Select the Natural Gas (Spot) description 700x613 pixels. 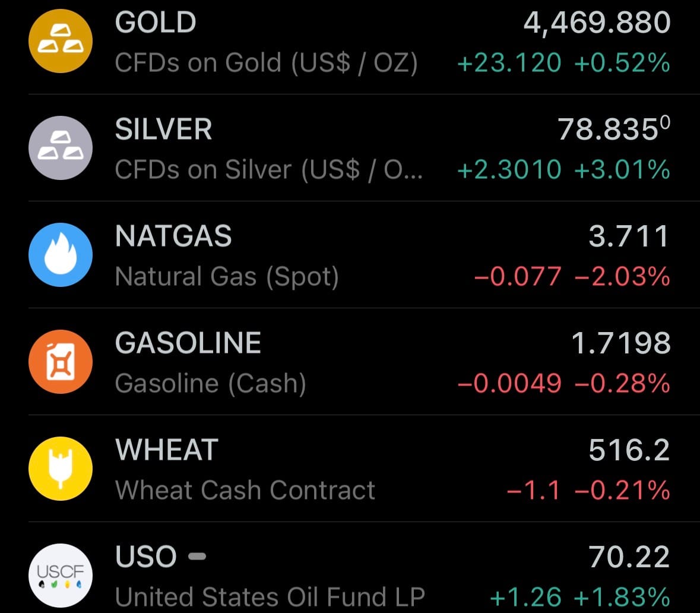coord(227,277)
